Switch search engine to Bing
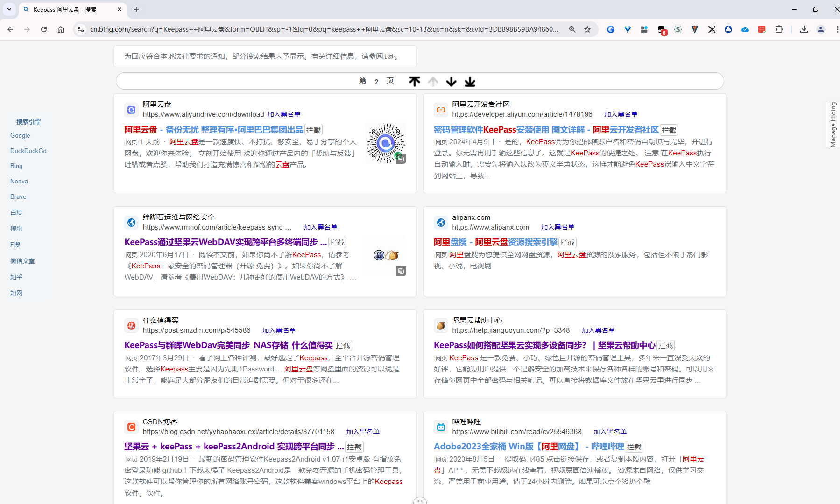 click(x=16, y=166)
